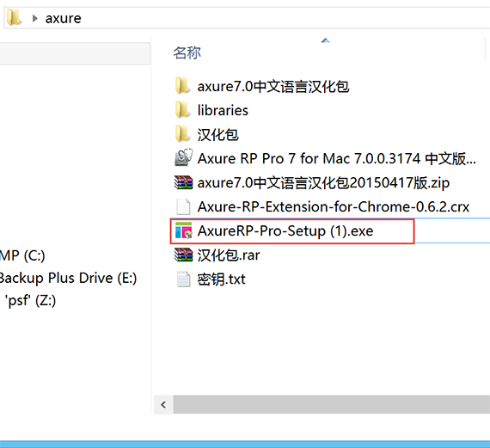Sort by the 名称 column header

[187, 52]
